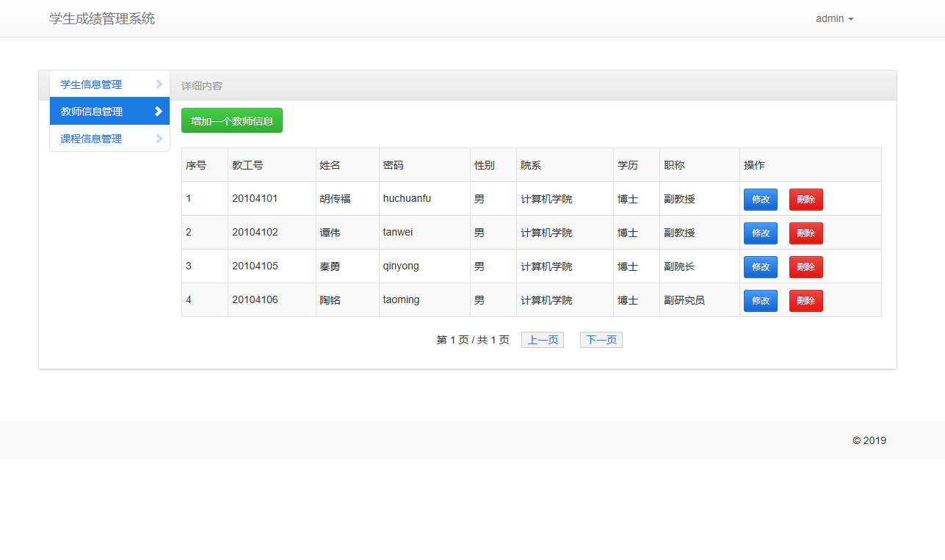Click chevron icon beside 课程信息管理

(x=159, y=139)
